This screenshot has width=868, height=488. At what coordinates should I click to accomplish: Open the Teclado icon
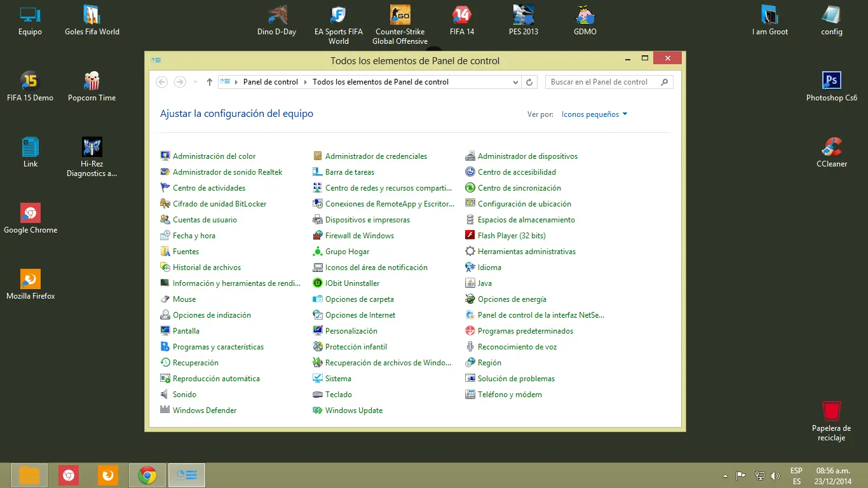point(318,395)
